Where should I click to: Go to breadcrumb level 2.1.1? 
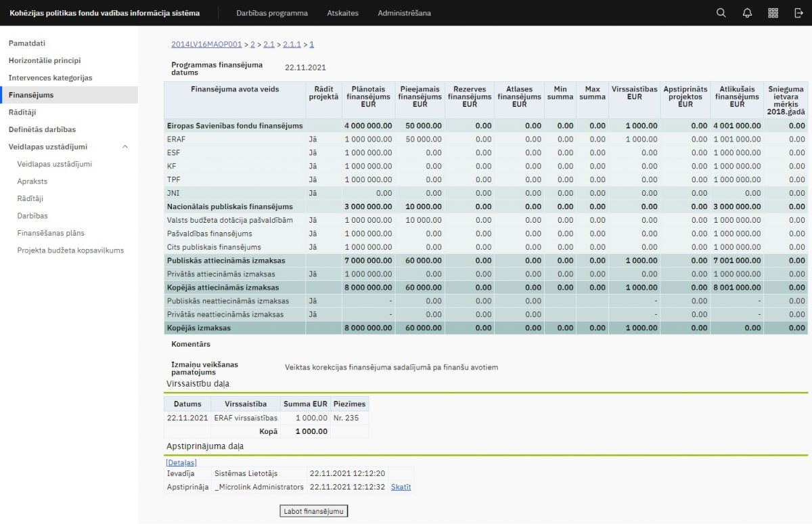click(292, 45)
